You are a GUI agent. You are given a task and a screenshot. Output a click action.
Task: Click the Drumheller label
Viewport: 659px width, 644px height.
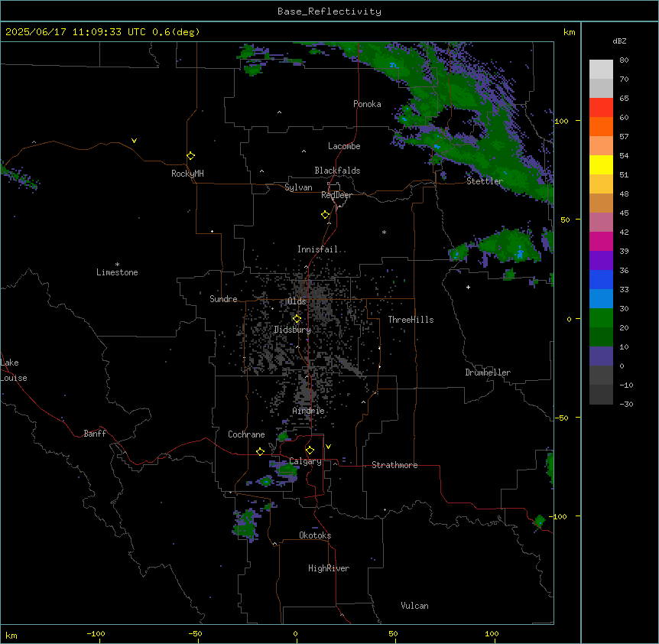[x=488, y=372]
